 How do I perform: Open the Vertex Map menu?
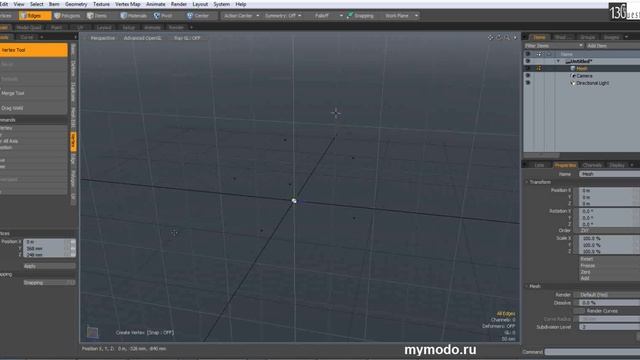(128, 4)
